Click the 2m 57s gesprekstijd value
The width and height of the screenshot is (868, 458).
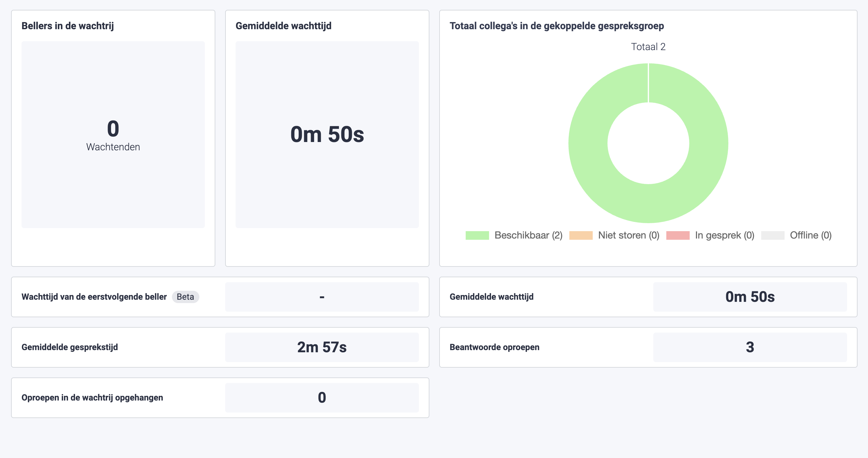322,347
